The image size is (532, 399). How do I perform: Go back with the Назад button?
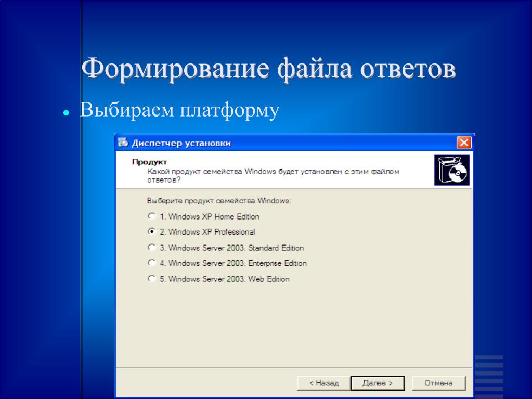323,383
